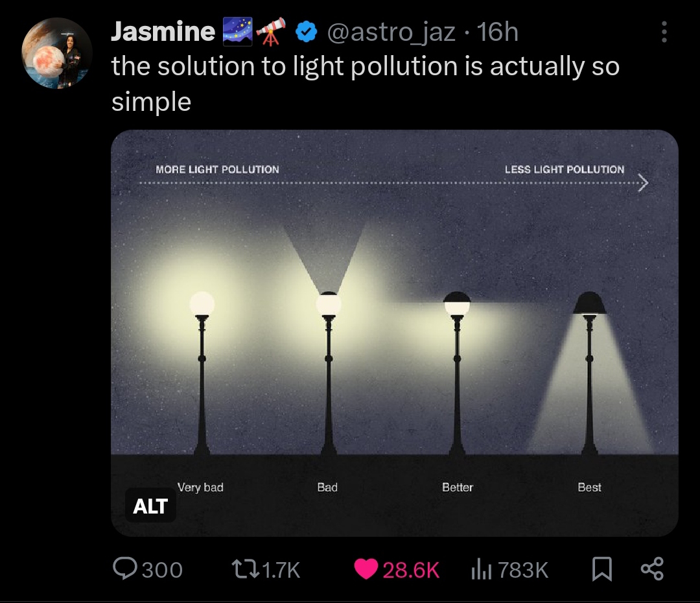Image resolution: width=700 pixels, height=603 pixels.
Task: Click the blue verified checkmark badge
Action: pyautogui.click(x=306, y=32)
